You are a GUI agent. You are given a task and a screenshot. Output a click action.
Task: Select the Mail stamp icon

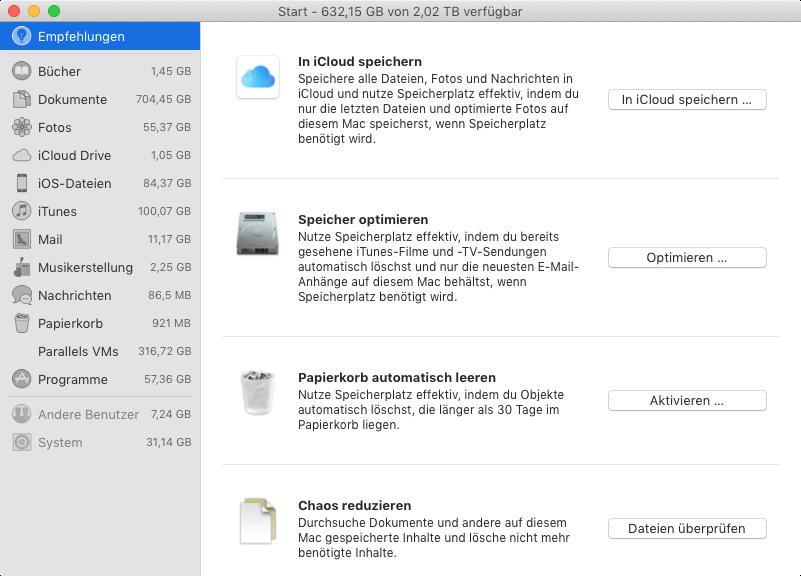coord(21,239)
